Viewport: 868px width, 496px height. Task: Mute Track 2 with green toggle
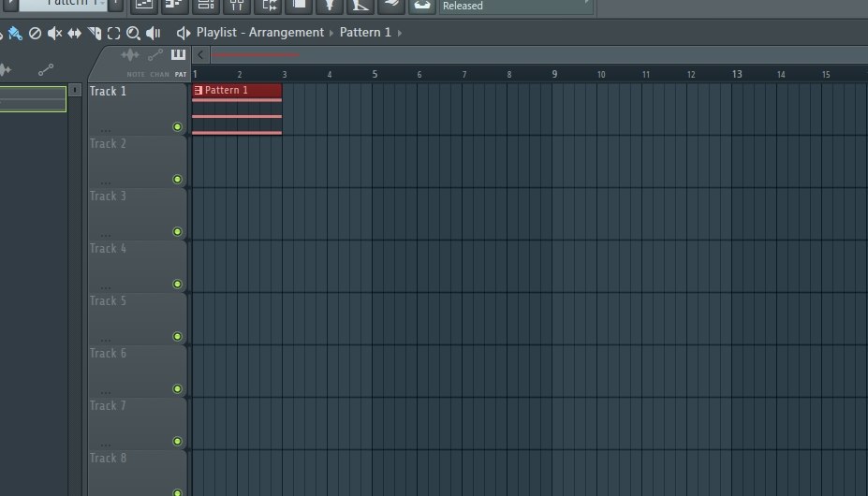click(177, 180)
